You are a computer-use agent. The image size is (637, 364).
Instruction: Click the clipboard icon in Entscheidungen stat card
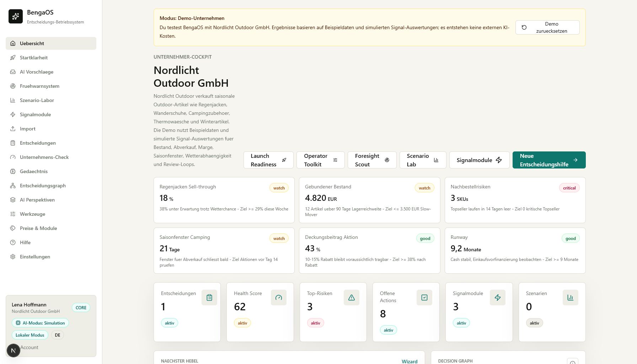pos(209,298)
